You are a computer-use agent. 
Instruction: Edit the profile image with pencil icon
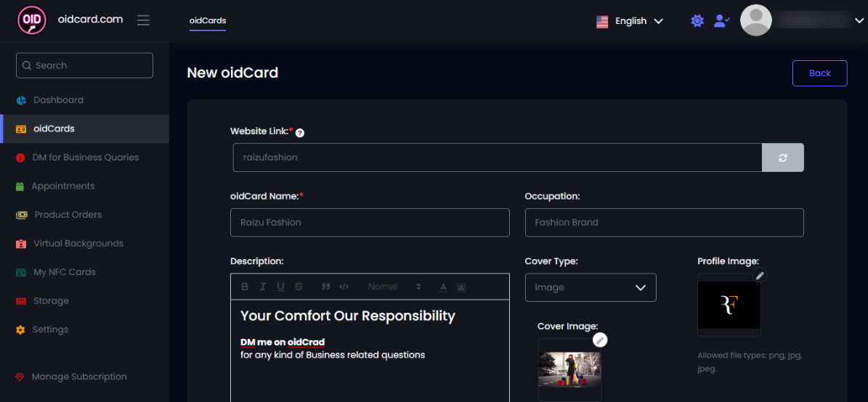coord(759,275)
